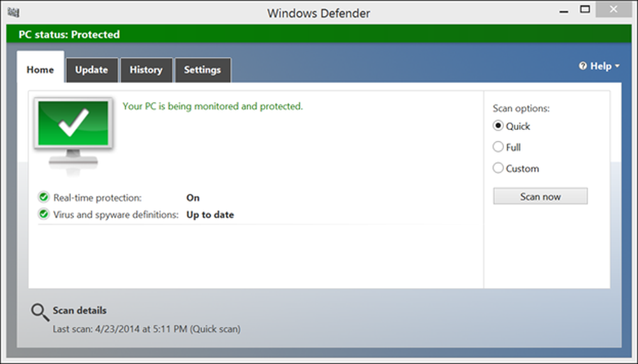Image resolution: width=638 pixels, height=364 pixels.
Task: Select the Full scan option
Action: [498, 147]
